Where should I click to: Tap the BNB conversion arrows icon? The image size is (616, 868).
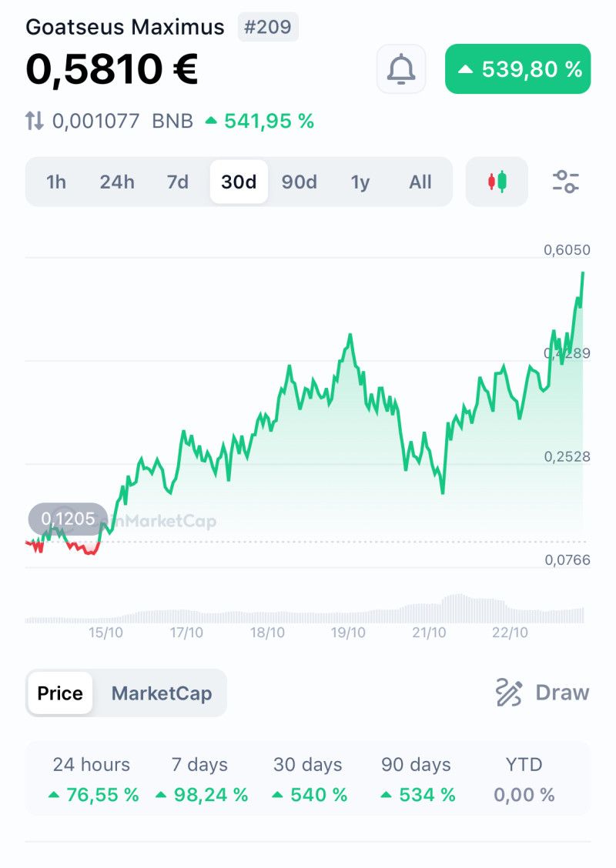pyautogui.click(x=35, y=121)
